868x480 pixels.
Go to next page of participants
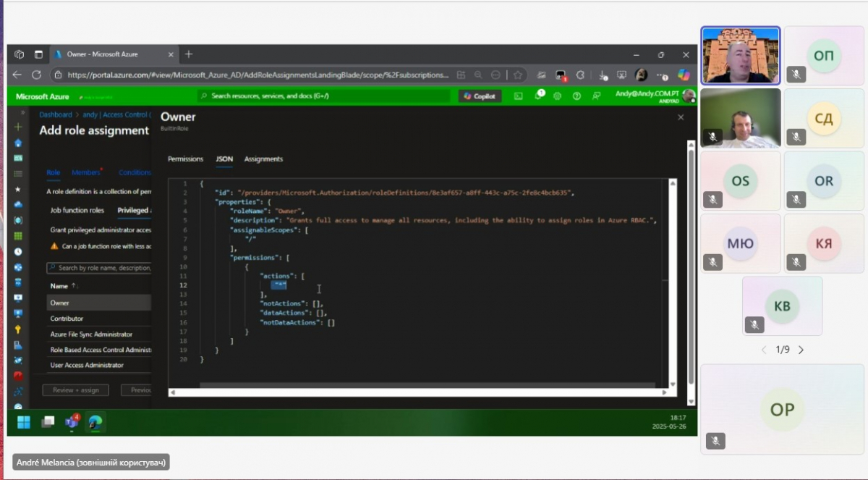pyautogui.click(x=801, y=350)
